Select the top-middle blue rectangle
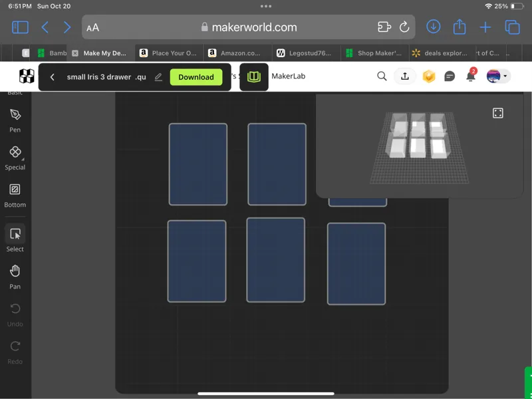Screen dimensions: 532x399 click(277, 164)
